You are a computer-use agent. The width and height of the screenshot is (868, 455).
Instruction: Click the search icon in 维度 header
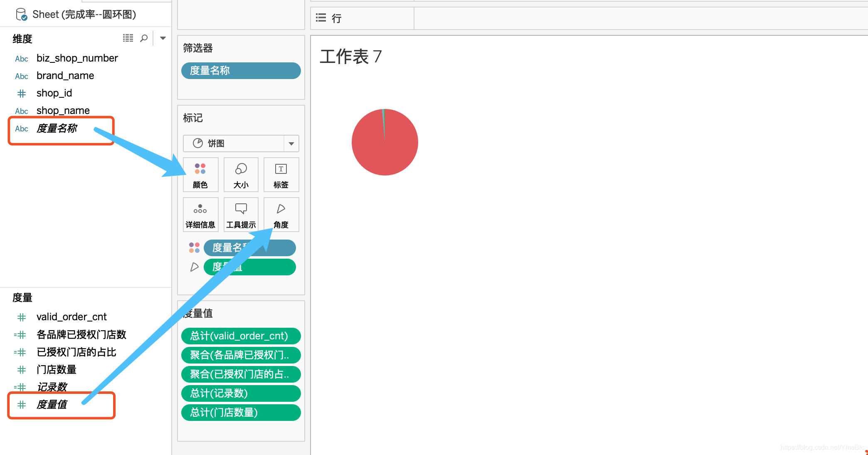point(144,38)
